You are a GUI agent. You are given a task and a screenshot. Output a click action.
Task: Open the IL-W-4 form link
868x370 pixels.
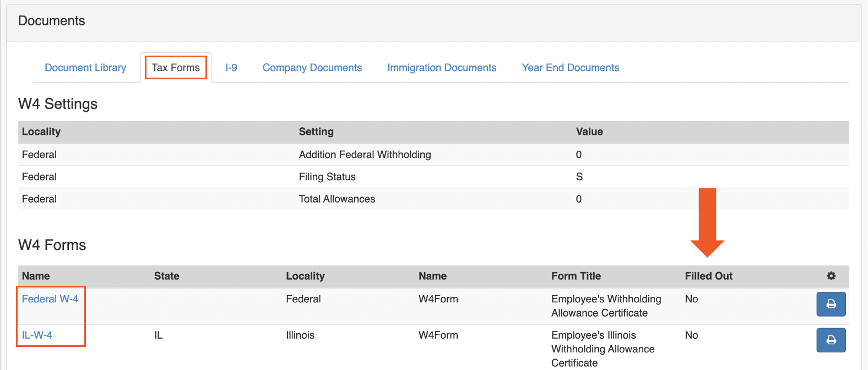pos(37,335)
